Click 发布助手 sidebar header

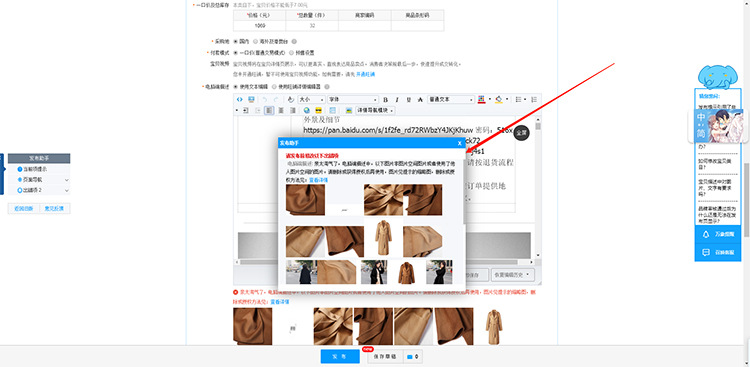coord(39,158)
